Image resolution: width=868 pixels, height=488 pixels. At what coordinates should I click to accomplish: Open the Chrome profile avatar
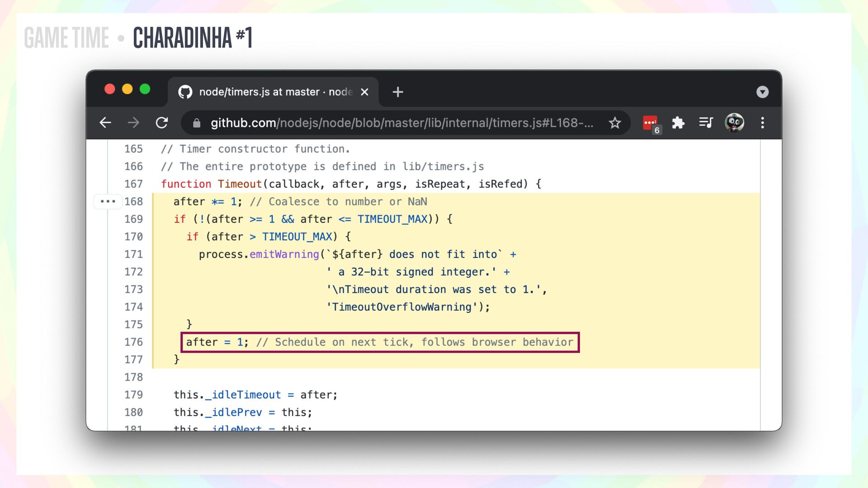pos(734,122)
